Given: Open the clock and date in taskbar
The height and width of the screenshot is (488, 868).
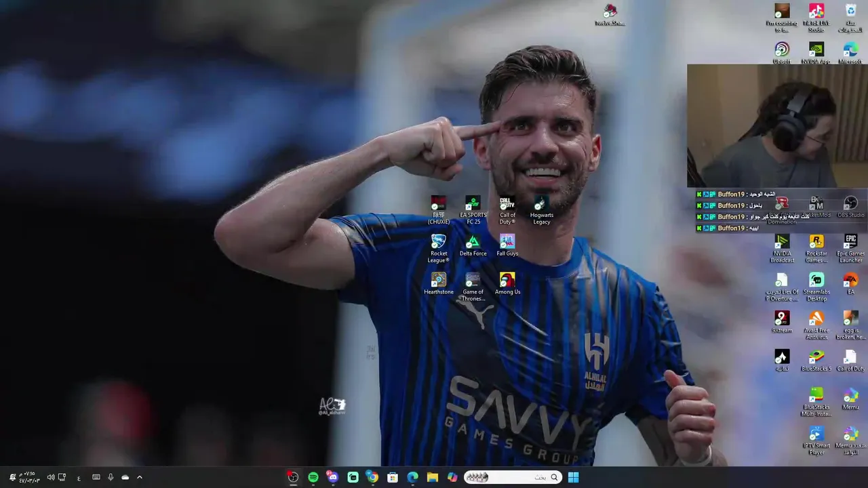Looking at the screenshot, I should [29, 477].
